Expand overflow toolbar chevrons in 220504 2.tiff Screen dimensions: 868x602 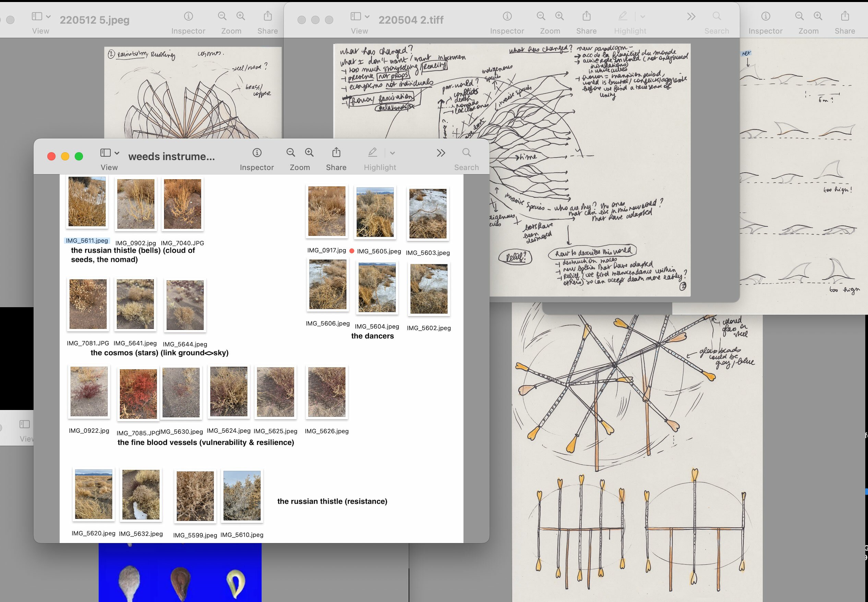[691, 16]
